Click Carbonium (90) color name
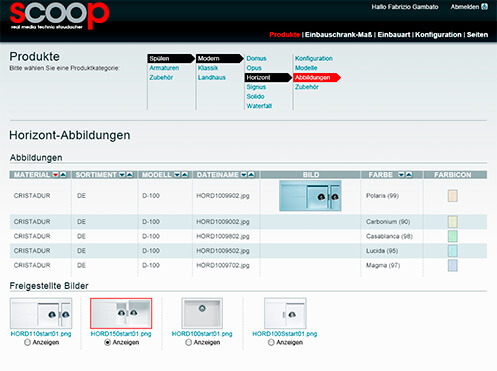Screen dimensions: 497x371 (388, 222)
